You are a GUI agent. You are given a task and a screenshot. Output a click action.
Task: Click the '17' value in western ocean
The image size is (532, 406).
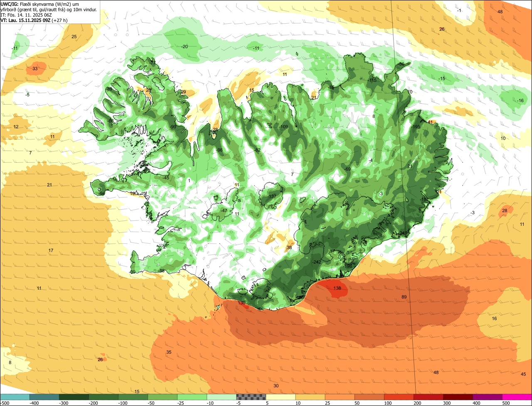click(51, 250)
